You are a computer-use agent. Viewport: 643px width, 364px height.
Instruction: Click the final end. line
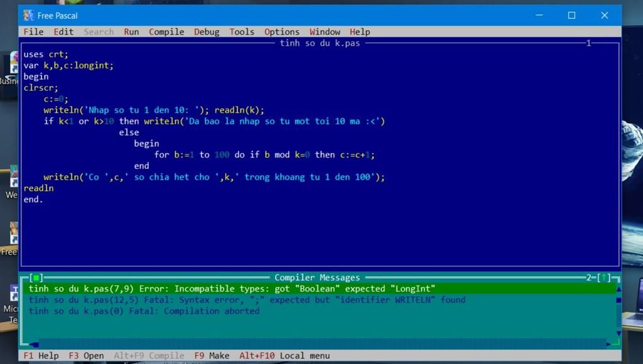(x=33, y=200)
